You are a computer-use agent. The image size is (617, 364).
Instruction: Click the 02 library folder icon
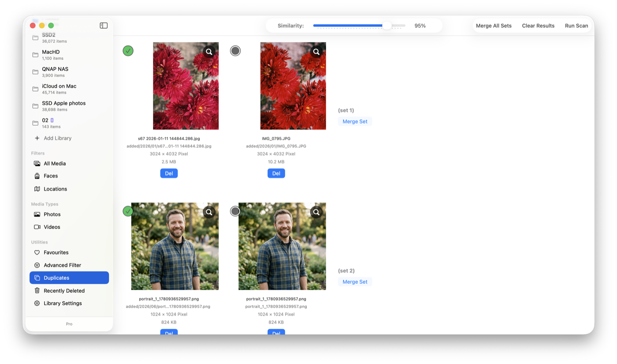[x=35, y=123]
